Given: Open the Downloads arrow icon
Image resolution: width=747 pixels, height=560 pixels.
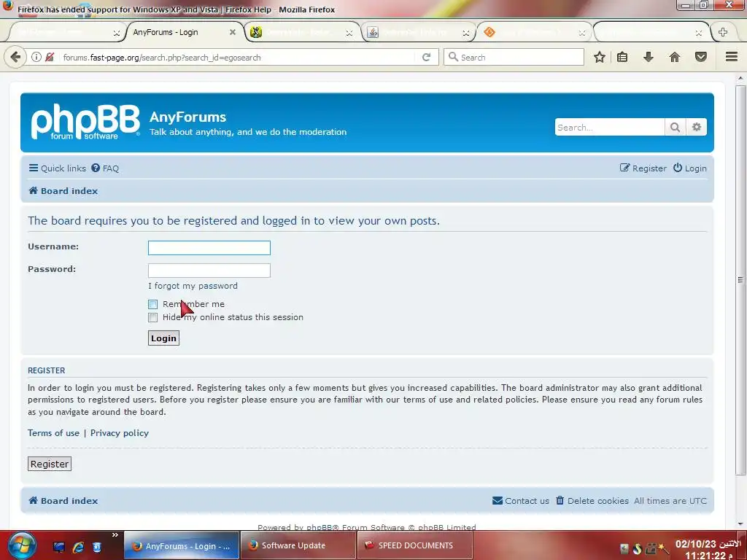Looking at the screenshot, I should pyautogui.click(x=649, y=57).
